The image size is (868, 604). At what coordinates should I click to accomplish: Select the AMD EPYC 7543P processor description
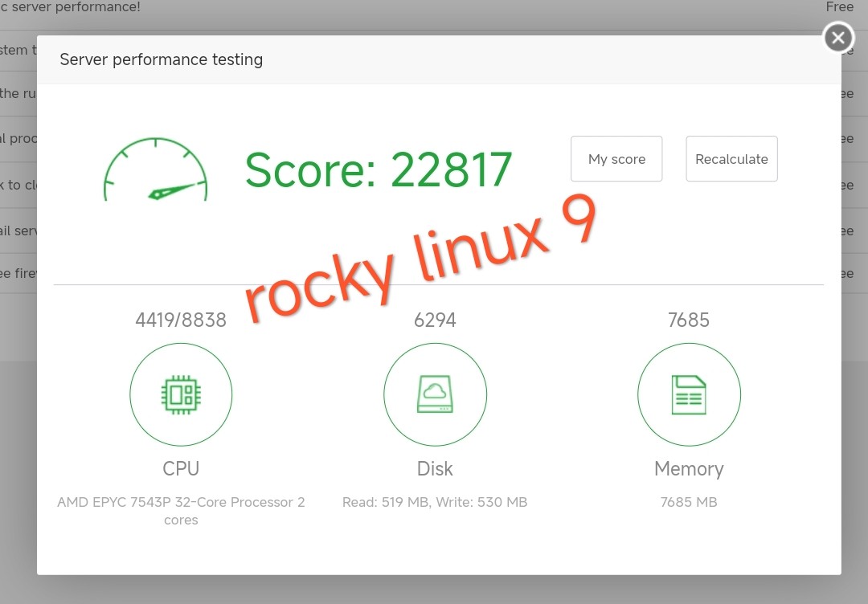181,511
